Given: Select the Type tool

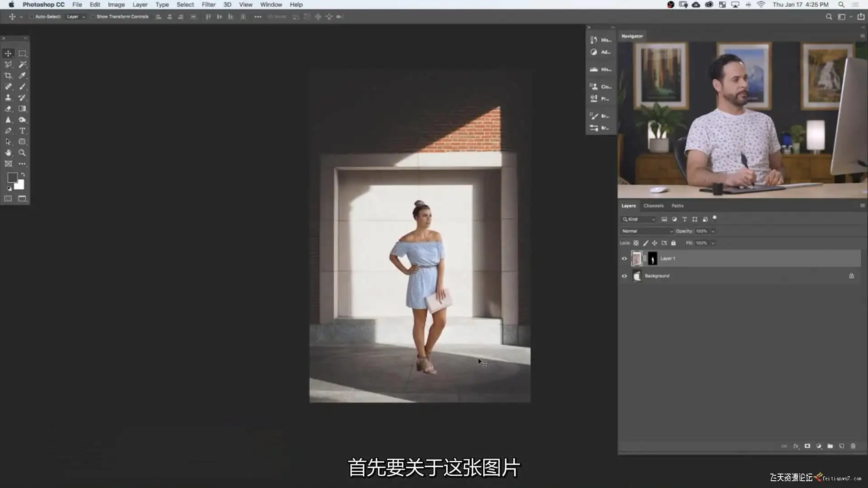Looking at the screenshot, I should coord(22,131).
